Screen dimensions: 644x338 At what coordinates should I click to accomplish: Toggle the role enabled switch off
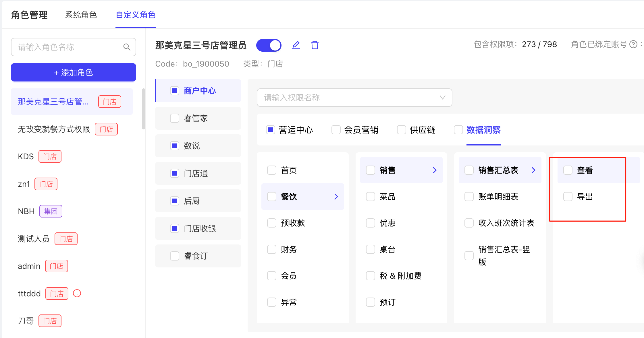269,45
